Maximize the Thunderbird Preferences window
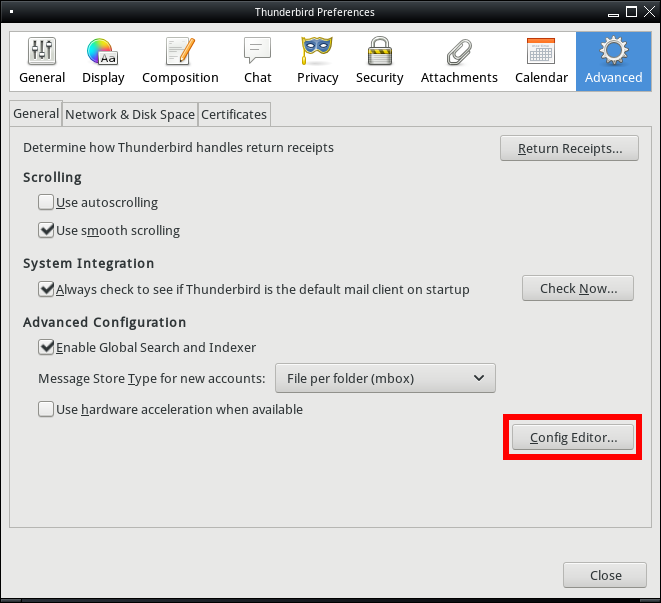 (x=631, y=12)
